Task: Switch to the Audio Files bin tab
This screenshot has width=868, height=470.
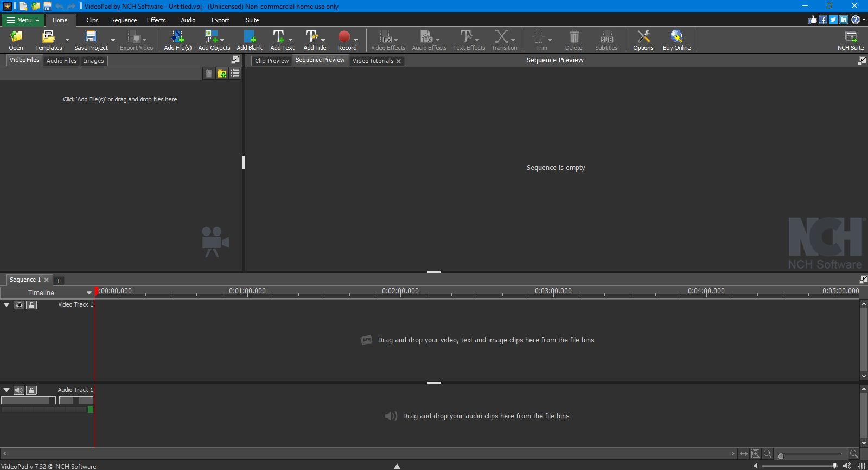Action: [61, 61]
